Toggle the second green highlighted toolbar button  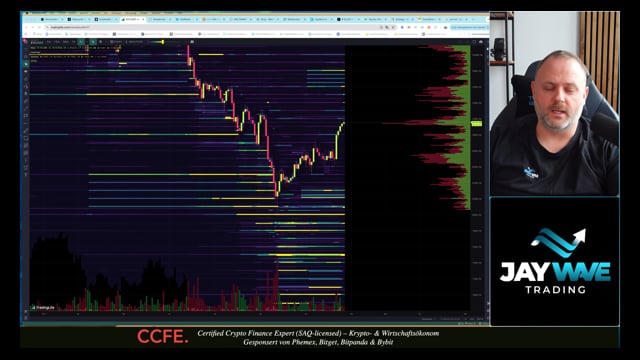[93, 42]
